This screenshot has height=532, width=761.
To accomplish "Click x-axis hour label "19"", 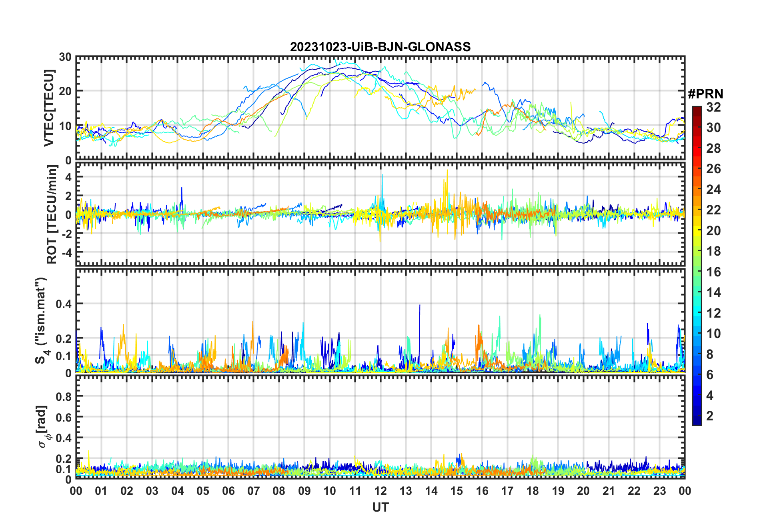I will click(x=558, y=490).
